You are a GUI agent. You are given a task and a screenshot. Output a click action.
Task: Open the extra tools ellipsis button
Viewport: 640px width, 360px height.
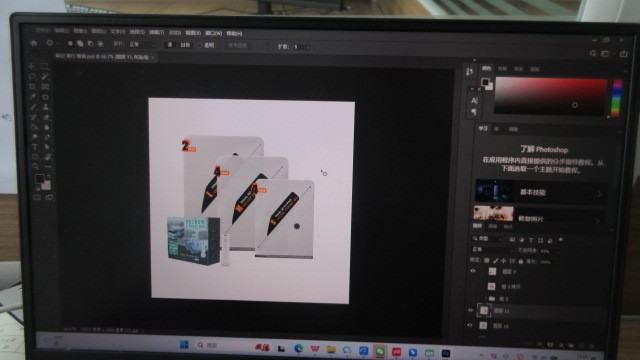48,167
